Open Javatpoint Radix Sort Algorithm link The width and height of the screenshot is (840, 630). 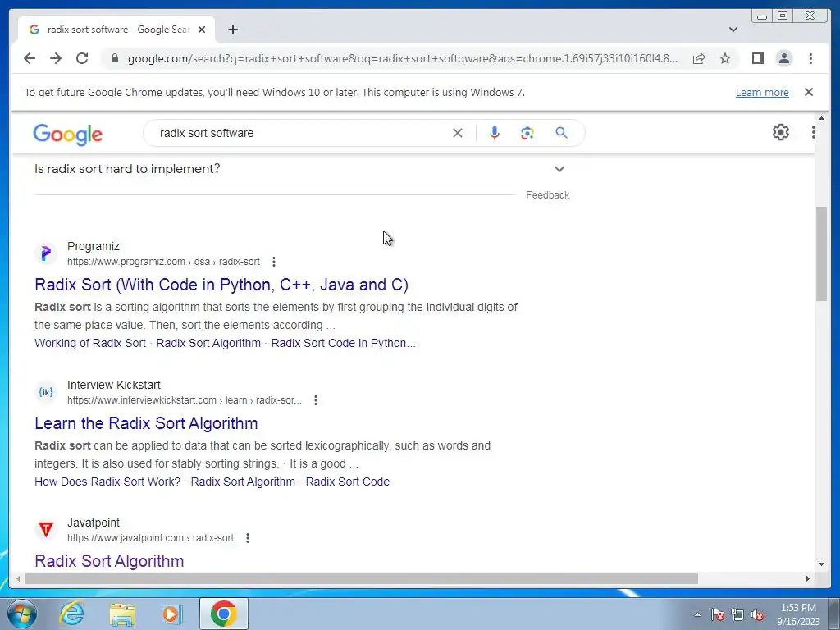click(109, 561)
